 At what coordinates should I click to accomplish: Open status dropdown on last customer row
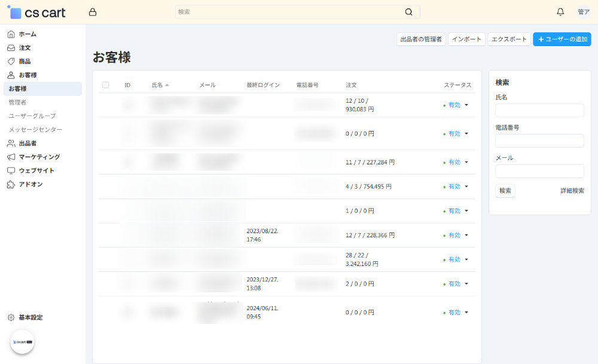click(x=466, y=312)
